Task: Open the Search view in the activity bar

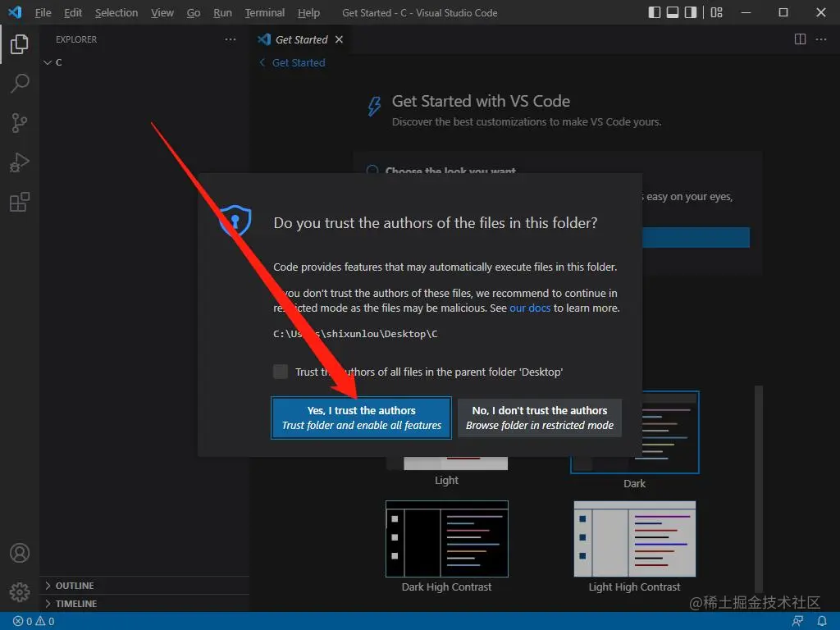Action: (20, 83)
